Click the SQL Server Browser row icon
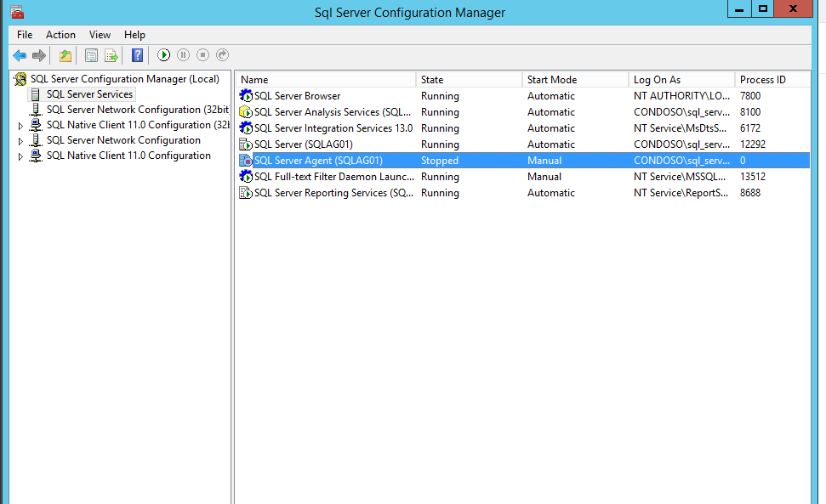 [246, 96]
